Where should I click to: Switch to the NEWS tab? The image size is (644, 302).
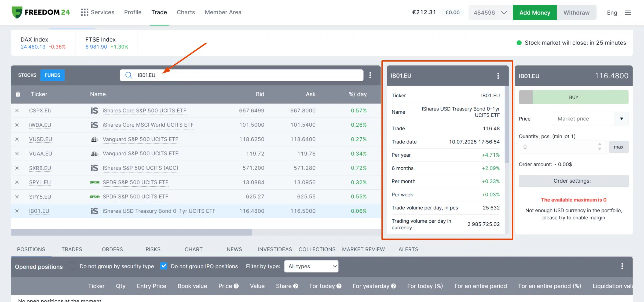coord(234,249)
